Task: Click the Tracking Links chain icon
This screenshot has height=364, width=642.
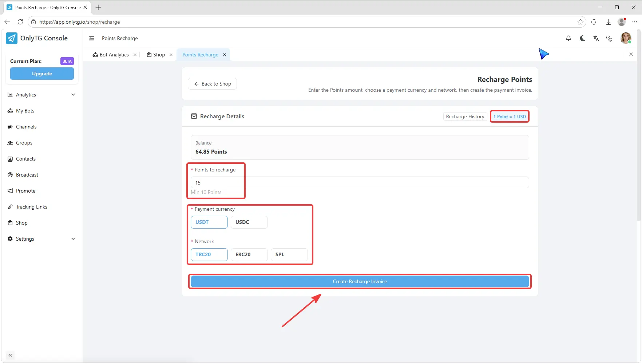Action: (x=10, y=207)
